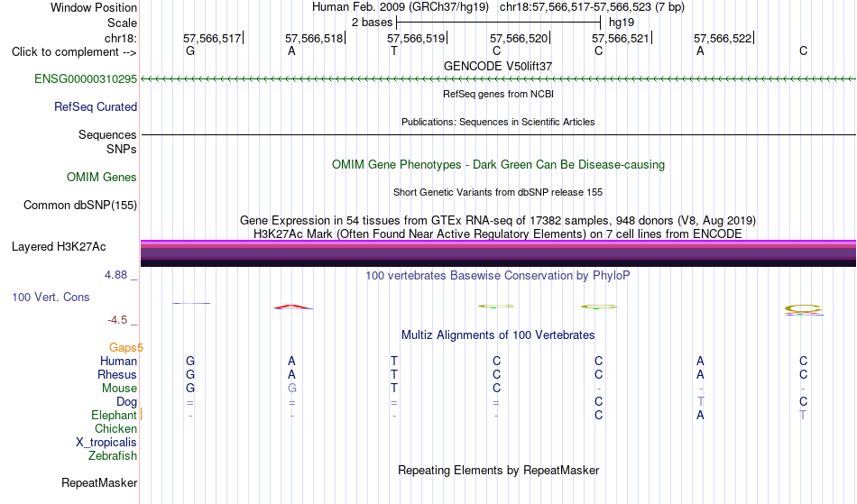Click the Sequences track label
The width and height of the screenshot is (857, 504).
point(107,135)
